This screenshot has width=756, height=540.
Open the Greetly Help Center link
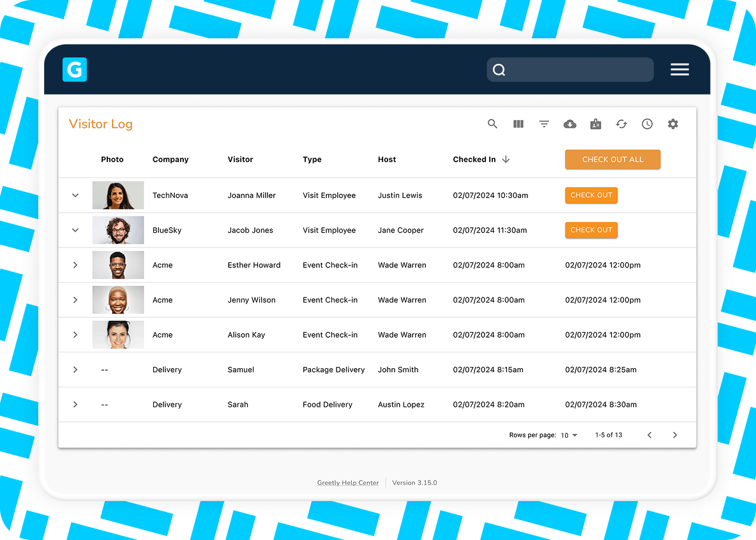[348, 483]
